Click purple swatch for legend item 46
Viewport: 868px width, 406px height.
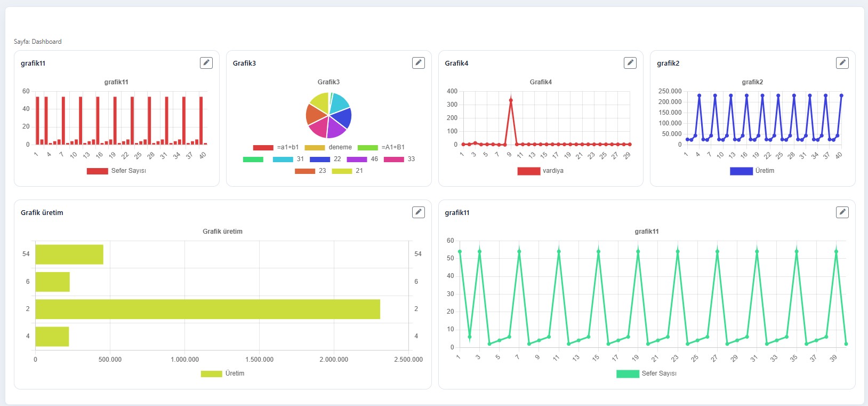(357, 159)
